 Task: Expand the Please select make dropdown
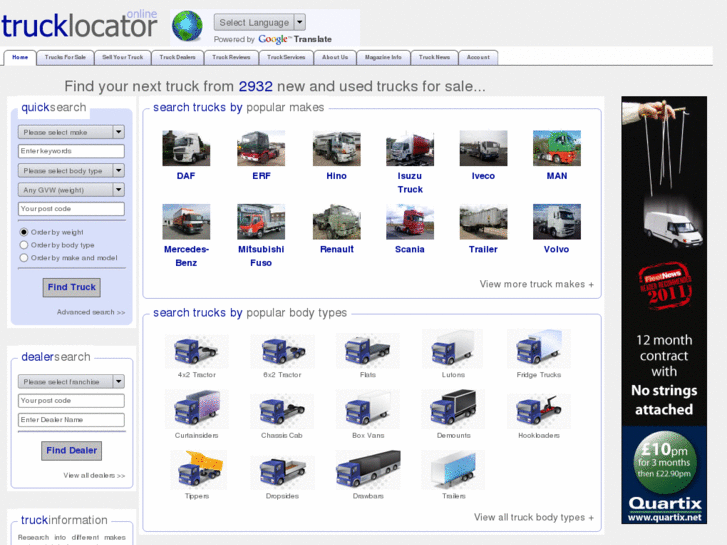71,132
